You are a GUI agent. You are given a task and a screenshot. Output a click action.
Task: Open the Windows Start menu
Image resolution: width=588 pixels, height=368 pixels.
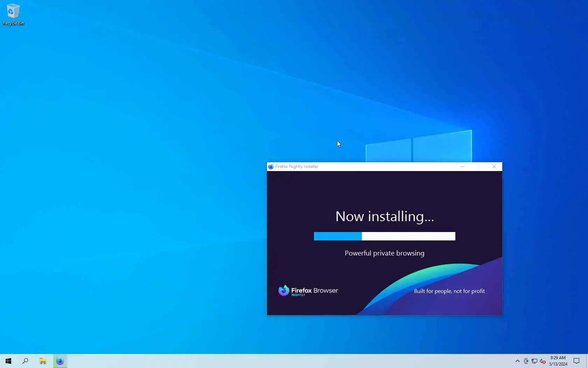click(x=8, y=361)
